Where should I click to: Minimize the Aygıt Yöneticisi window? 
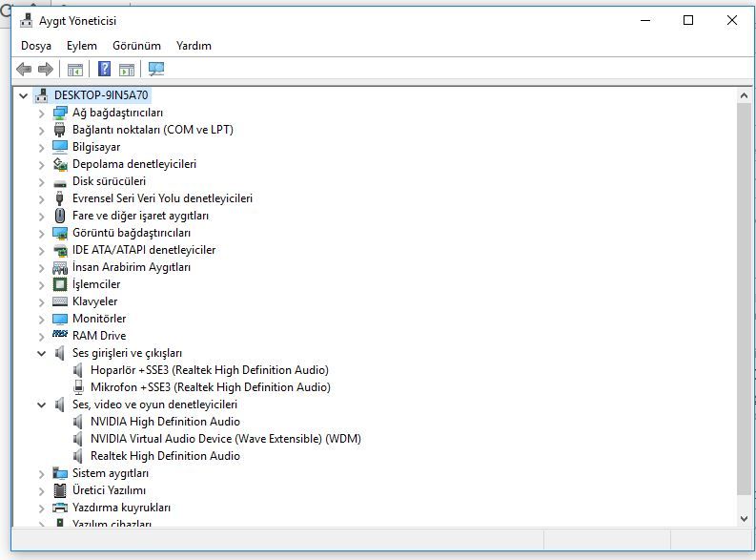pyautogui.click(x=645, y=20)
